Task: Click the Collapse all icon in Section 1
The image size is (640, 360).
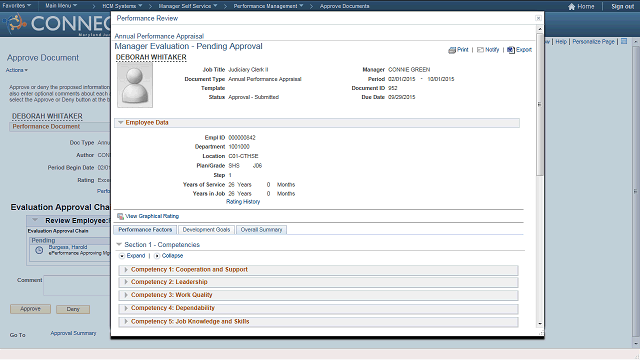Action: click(x=157, y=256)
